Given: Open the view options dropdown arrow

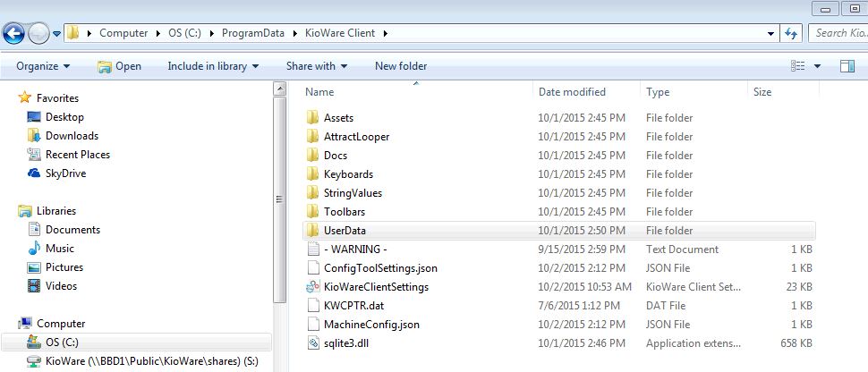Looking at the screenshot, I should 817,66.
